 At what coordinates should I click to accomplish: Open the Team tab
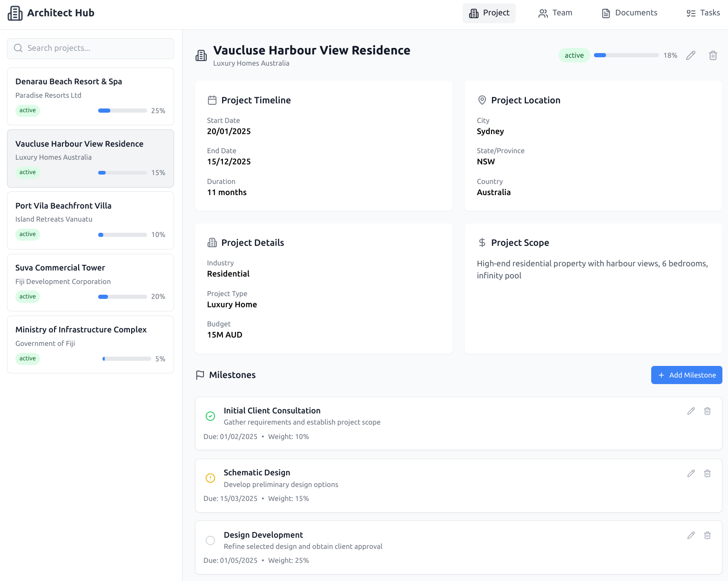pyautogui.click(x=555, y=13)
